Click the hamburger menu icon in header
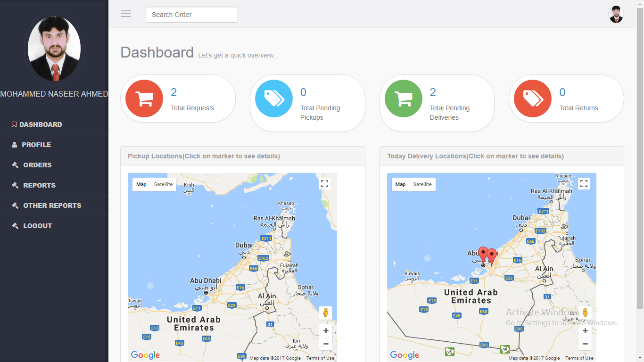This screenshot has width=644, height=362. [126, 14]
